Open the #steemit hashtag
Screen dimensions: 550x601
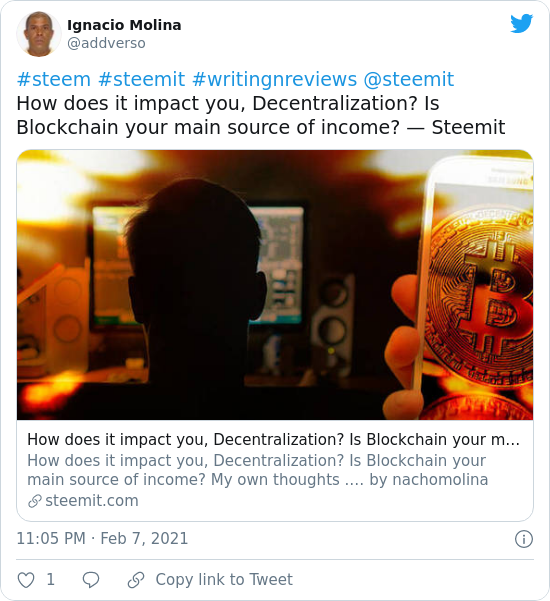(x=142, y=79)
